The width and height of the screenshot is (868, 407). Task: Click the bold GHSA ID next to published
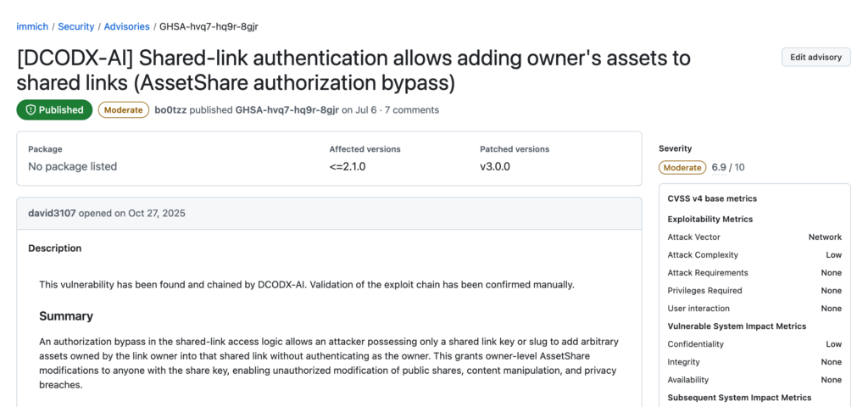coord(287,109)
